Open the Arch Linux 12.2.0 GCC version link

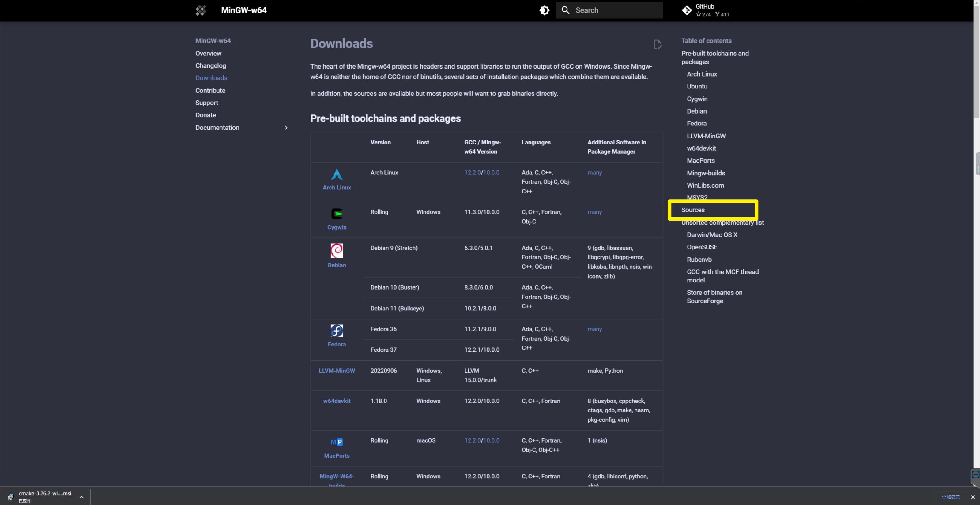(x=472, y=172)
